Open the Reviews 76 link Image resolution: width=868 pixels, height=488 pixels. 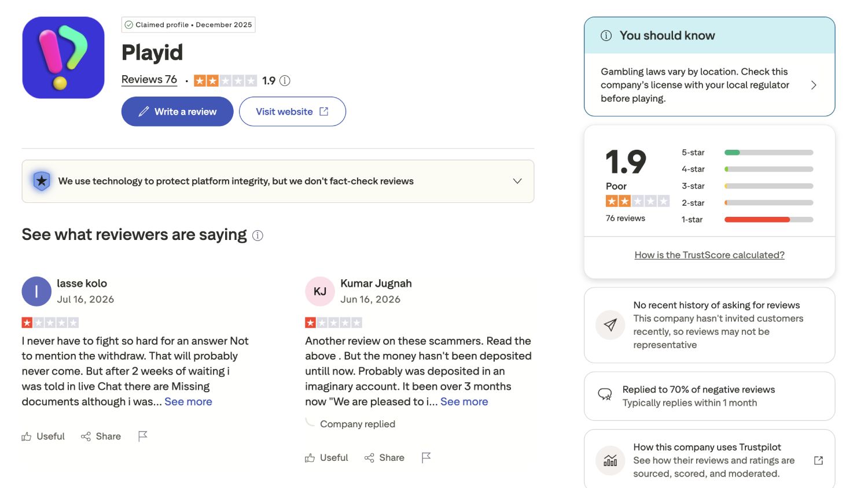[x=149, y=80]
